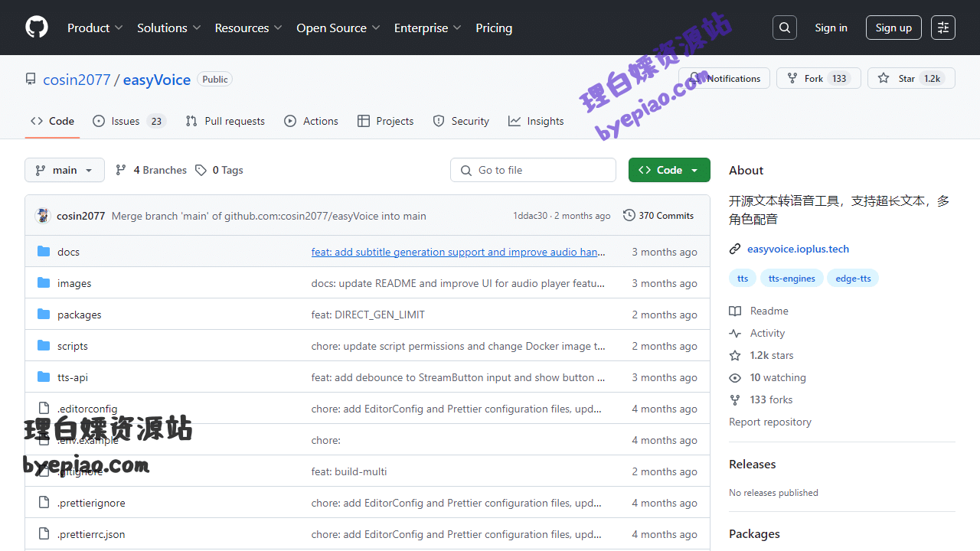Open the Projects tab
This screenshot has width=980, height=551.
coord(385,121)
